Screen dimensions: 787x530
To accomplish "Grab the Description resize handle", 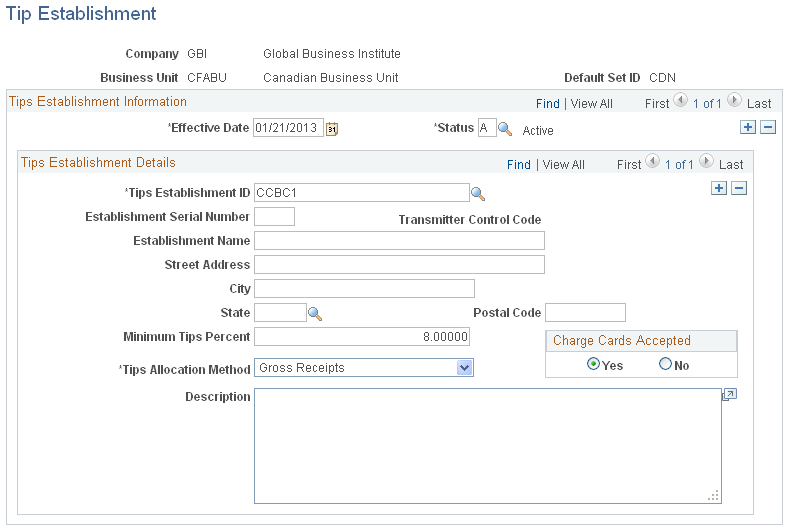I will pos(714,496).
